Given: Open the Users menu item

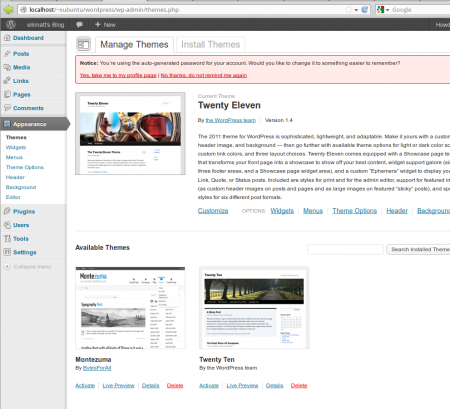Looking at the screenshot, I should click(x=21, y=225).
